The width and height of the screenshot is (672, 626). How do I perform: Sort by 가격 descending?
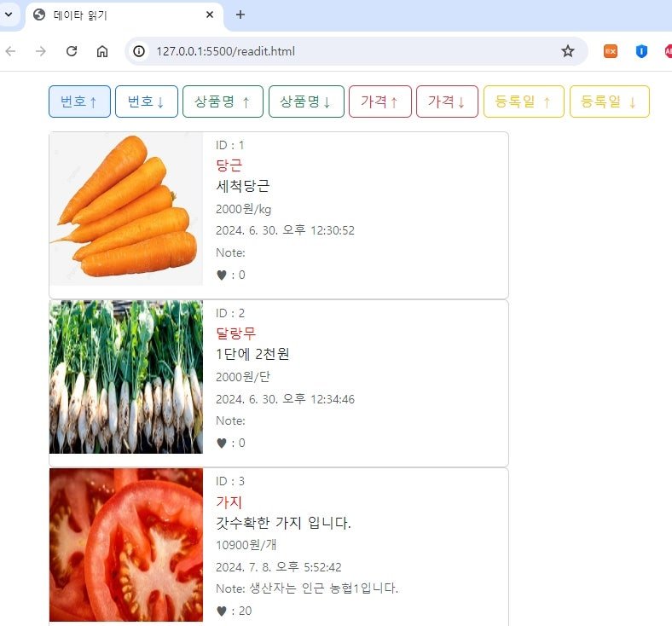(x=448, y=101)
